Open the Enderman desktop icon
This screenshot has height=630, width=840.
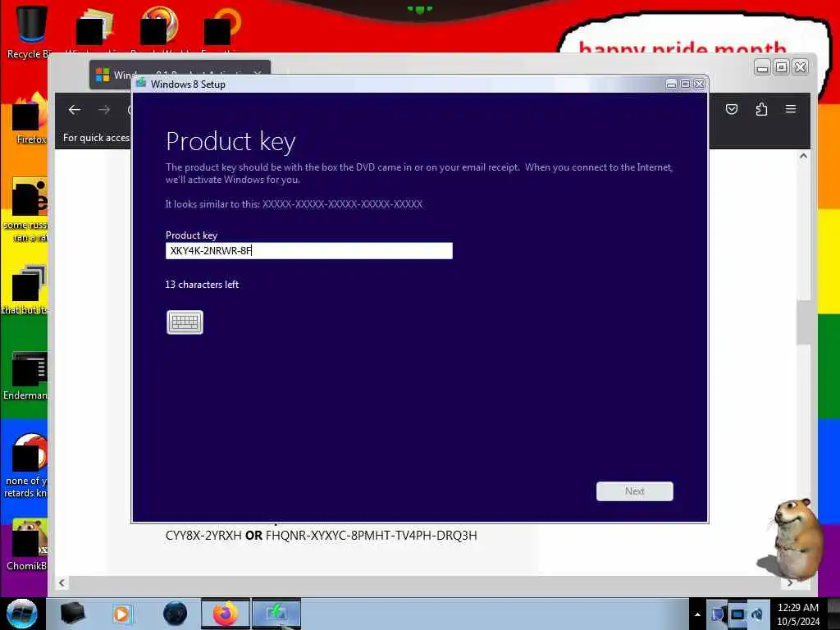point(27,377)
